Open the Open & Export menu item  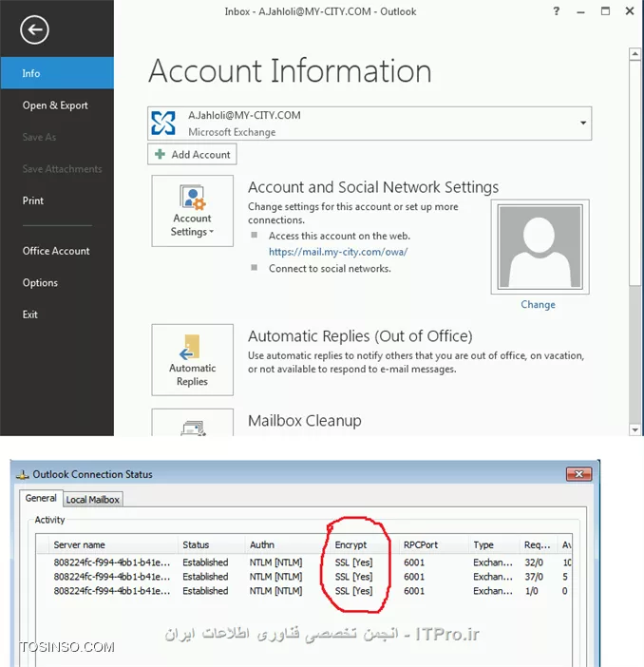57,105
